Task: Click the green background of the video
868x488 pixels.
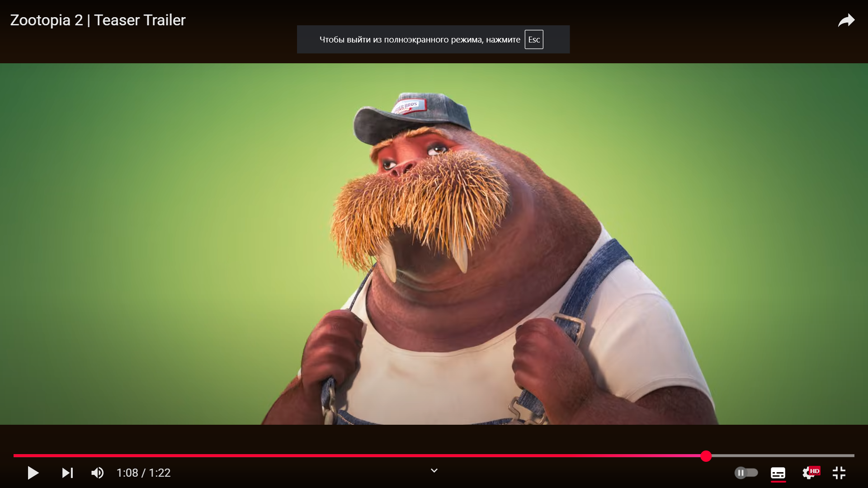Action: [x=136, y=226]
